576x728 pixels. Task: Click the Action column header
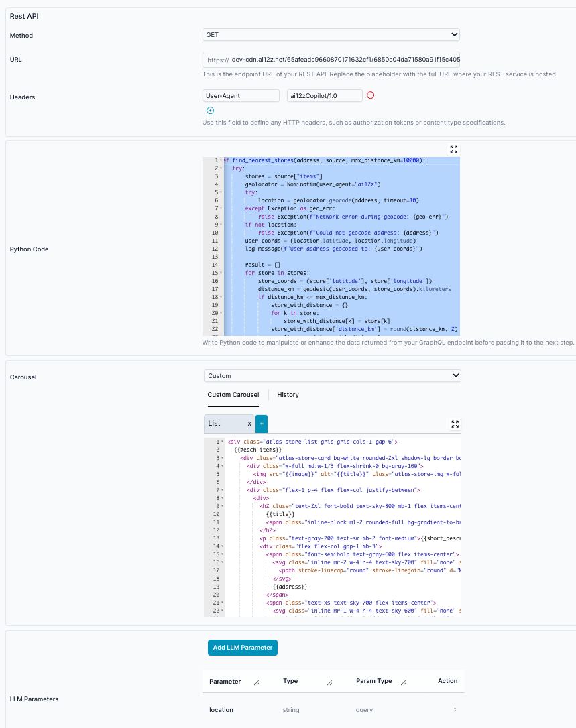tap(447, 681)
